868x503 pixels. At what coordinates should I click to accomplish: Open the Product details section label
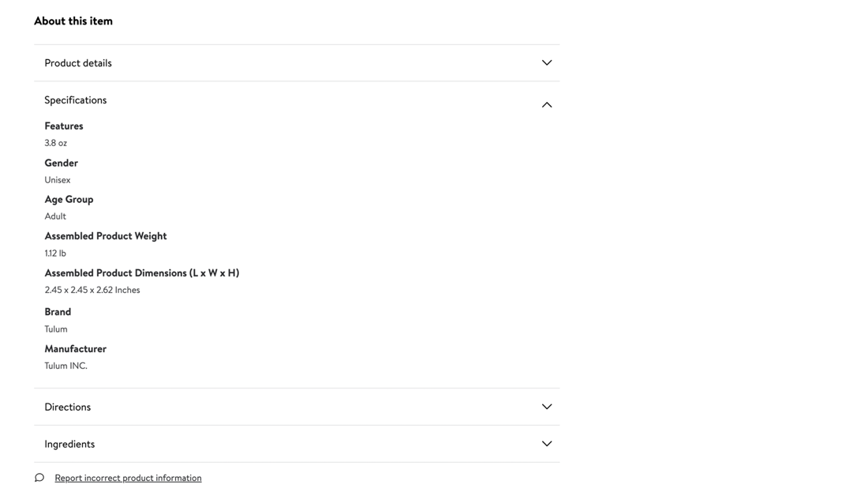point(78,63)
